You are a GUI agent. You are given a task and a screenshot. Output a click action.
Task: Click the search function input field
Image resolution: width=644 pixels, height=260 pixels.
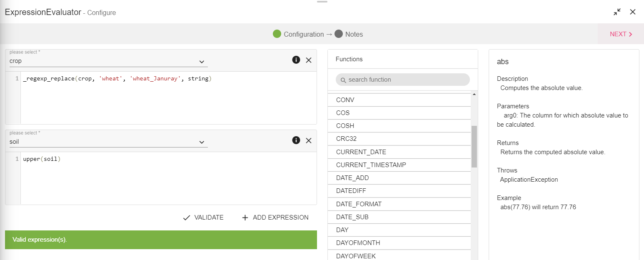[x=402, y=80]
